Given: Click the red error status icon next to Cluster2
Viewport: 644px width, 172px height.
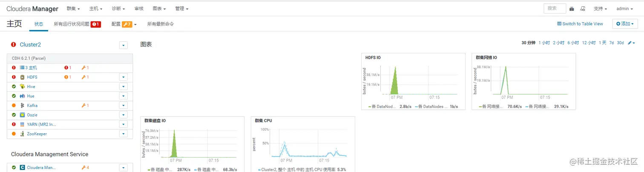Looking at the screenshot, I should 14,44.
